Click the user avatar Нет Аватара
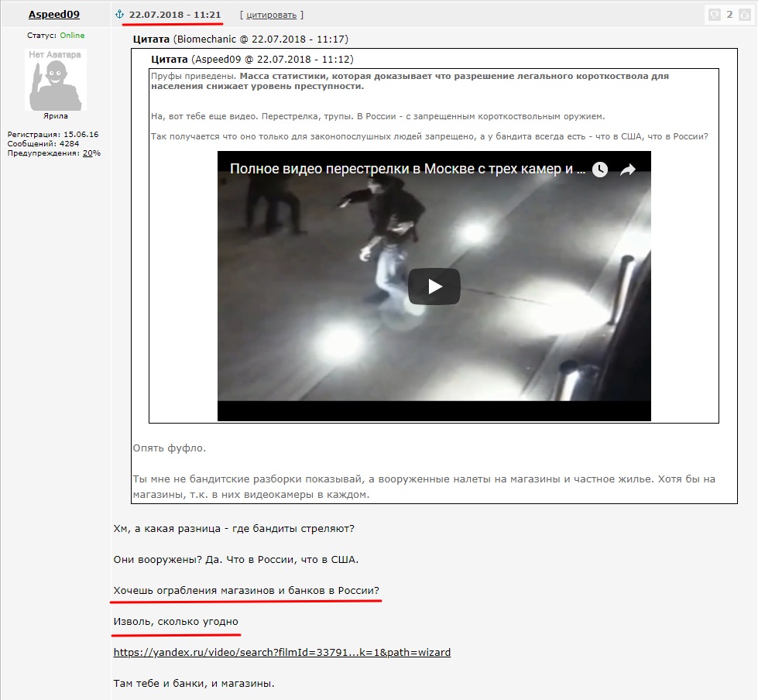The height and width of the screenshot is (700, 758). pyautogui.click(x=56, y=80)
